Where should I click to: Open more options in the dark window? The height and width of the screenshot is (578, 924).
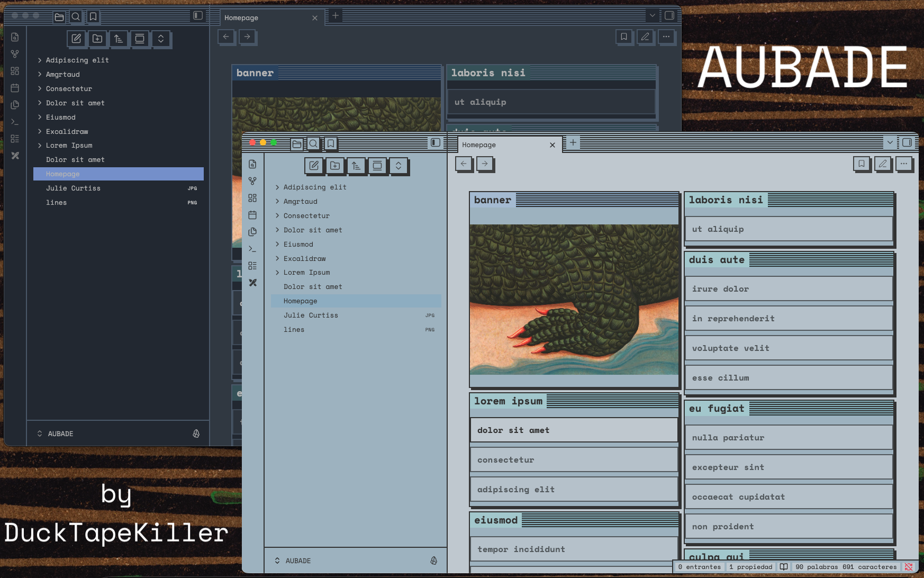coord(666,37)
